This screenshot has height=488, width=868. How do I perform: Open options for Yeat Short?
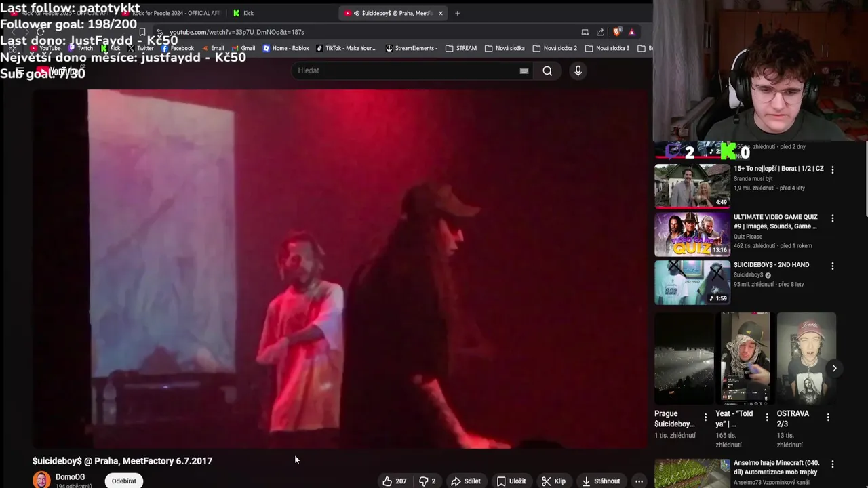767,418
